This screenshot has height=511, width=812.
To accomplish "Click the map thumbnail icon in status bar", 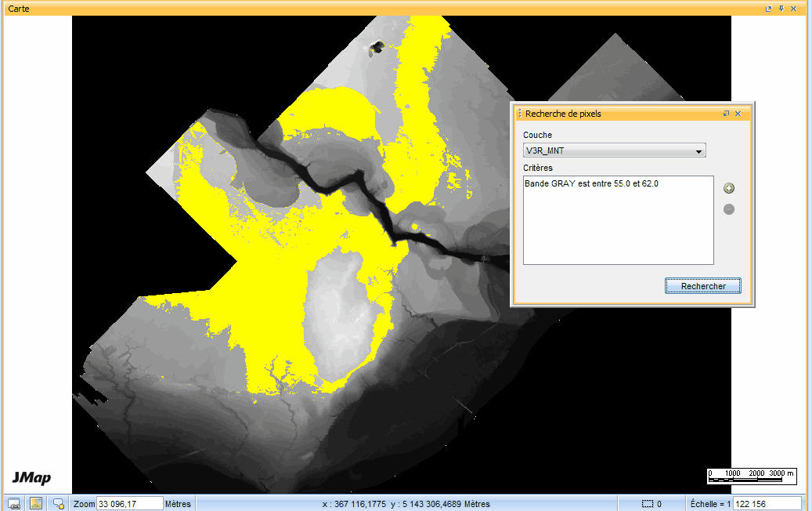I will [36, 503].
